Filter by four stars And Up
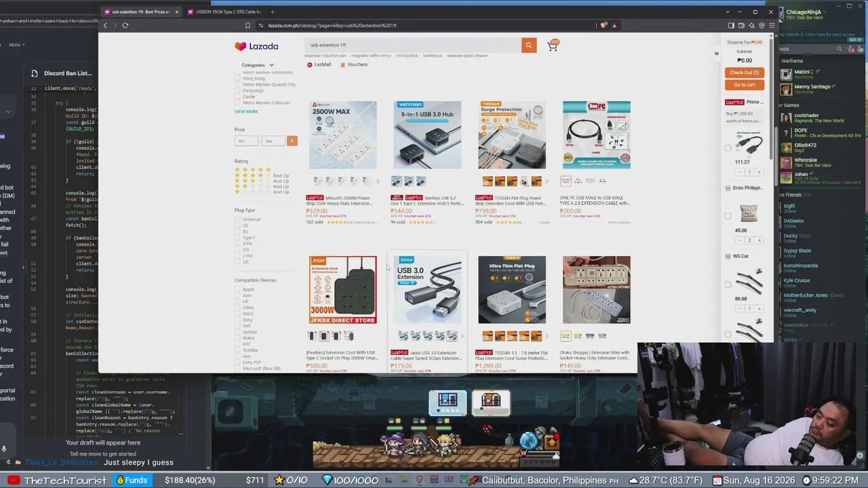Image resolution: width=868 pixels, height=488 pixels. coord(262,176)
